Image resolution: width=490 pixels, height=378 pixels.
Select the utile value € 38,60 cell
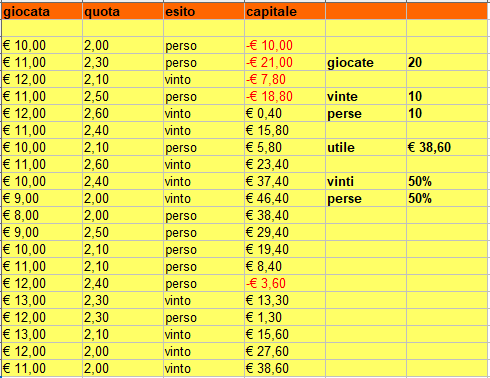point(447,147)
